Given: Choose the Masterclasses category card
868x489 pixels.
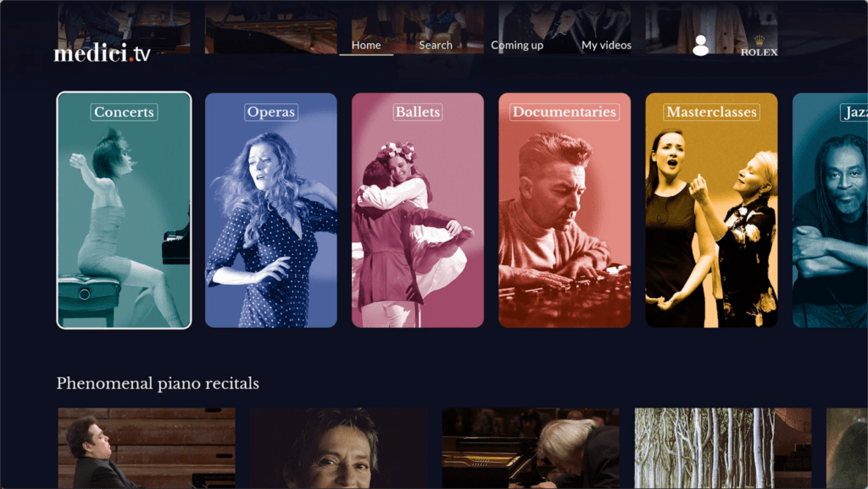Looking at the screenshot, I should click(x=711, y=210).
